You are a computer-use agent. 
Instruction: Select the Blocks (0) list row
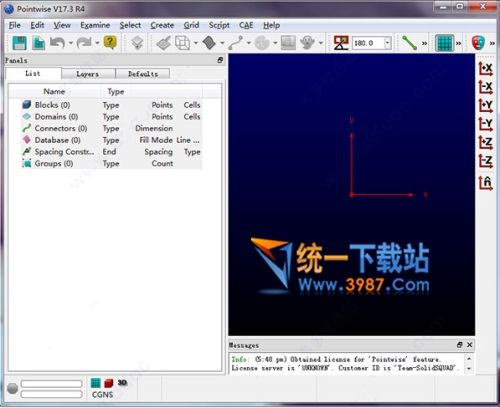[111, 105]
